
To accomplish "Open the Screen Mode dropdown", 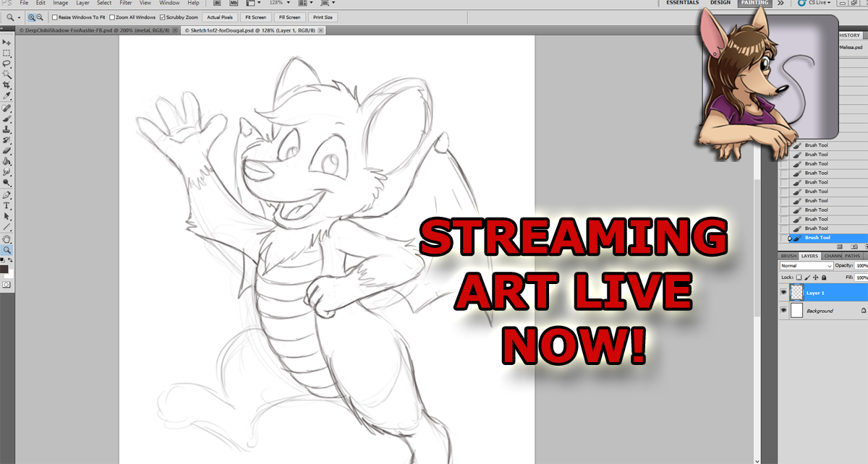I will point(328,3).
